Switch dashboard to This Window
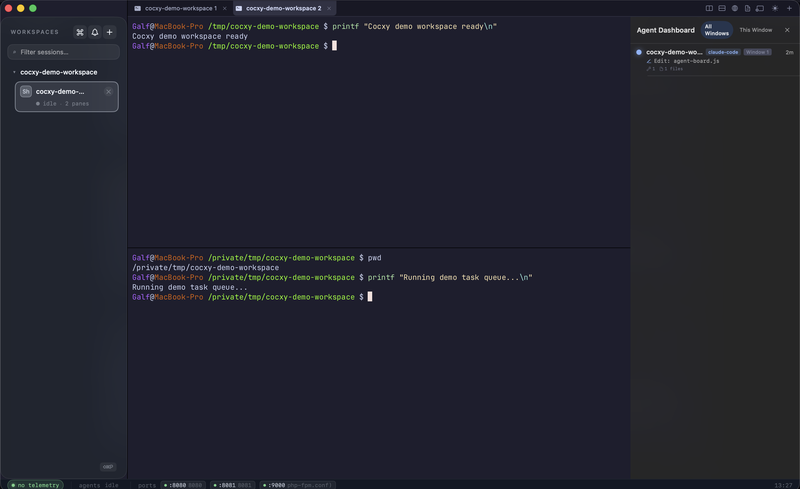Viewport: 800px width, 489px height. pyautogui.click(x=755, y=30)
